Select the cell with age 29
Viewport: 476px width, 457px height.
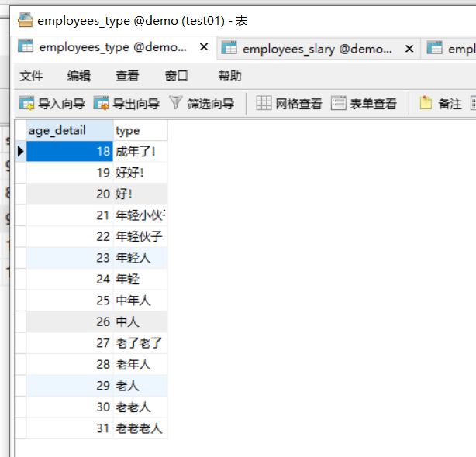[x=70, y=386]
